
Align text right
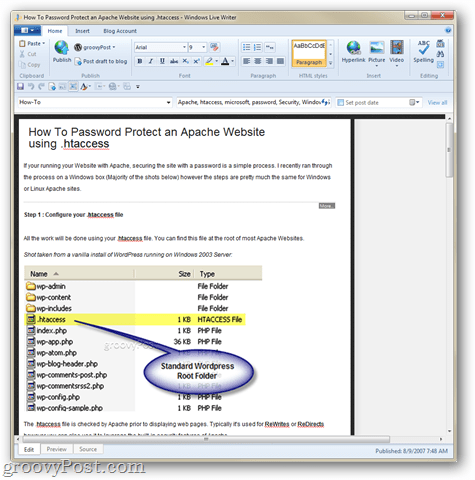tap(269, 61)
